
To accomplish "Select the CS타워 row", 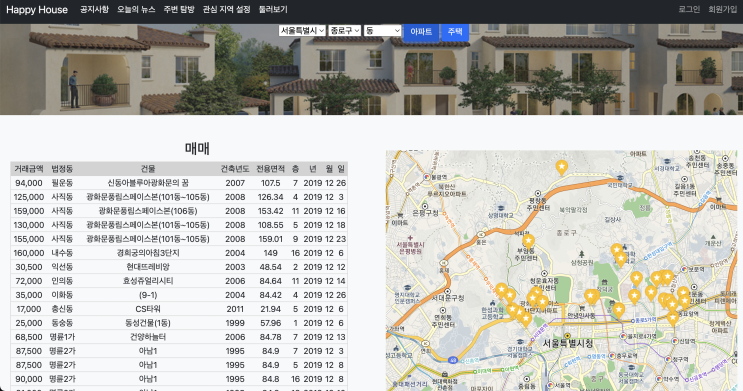I will 179,309.
